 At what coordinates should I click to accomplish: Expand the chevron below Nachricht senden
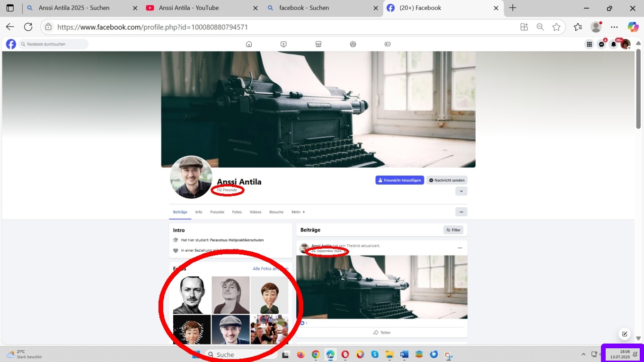click(x=461, y=191)
